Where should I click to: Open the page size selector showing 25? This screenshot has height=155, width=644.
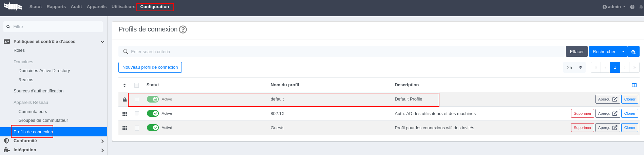[574, 67]
